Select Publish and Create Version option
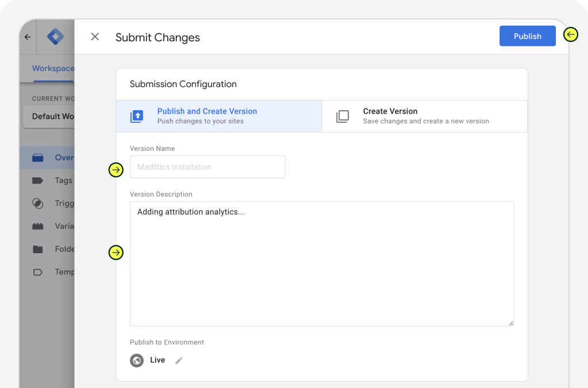588x388 pixels. [x=219, y=116]
